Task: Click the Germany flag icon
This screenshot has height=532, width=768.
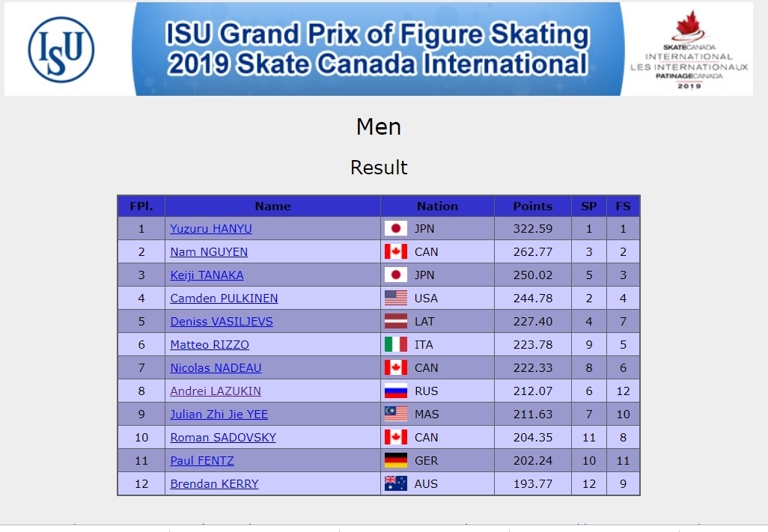Action: pyautogui.click(x=396, y=461)
